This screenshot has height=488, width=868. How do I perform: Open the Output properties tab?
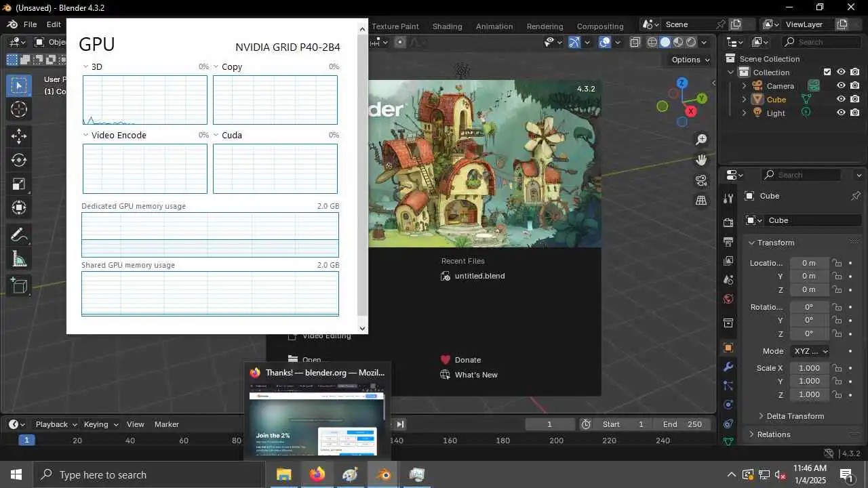(x=728, y=241)
